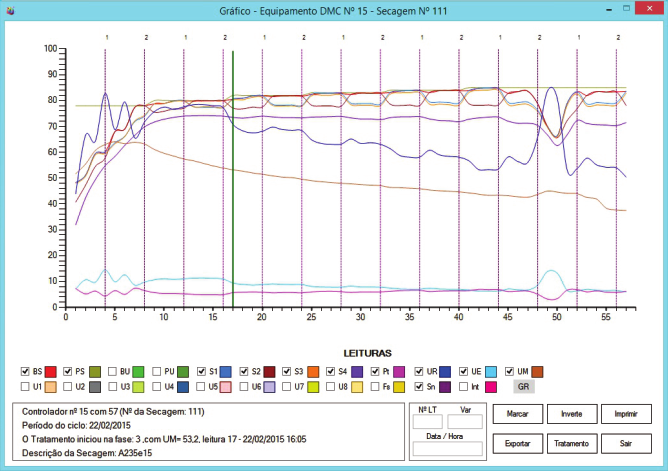Click the pink Int legend color box
The height and width of the screenshot is (471, 668).
pos(489,385)
